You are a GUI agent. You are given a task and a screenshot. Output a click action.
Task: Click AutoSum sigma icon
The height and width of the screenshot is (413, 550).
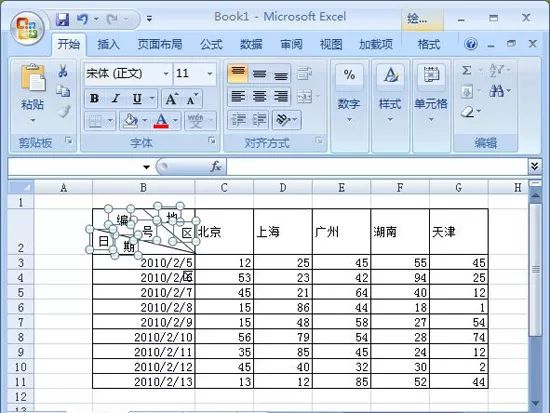pyautogui.click(x=467, y=71)
